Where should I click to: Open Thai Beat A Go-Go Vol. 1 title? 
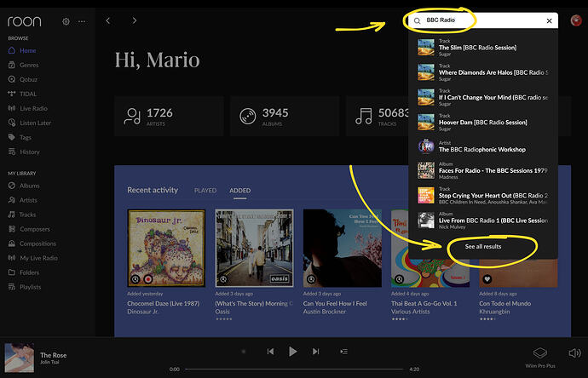click(x=424, y=303)
